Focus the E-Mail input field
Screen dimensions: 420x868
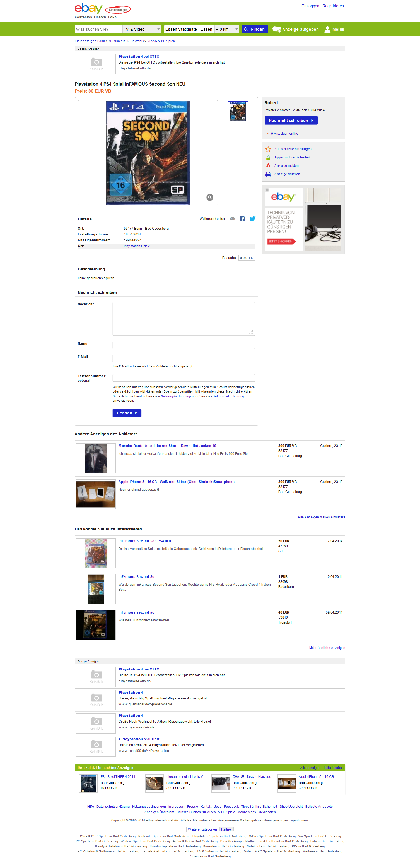184,358
